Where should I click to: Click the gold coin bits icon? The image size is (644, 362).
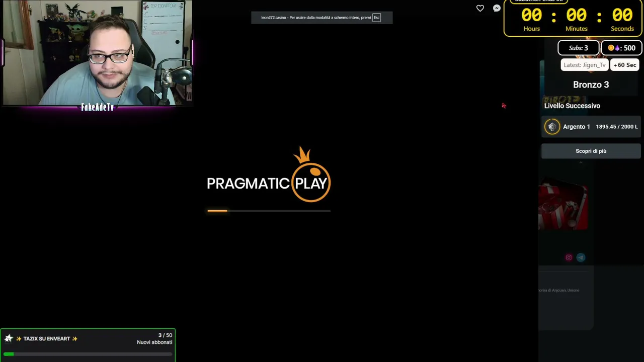[611, 48]
